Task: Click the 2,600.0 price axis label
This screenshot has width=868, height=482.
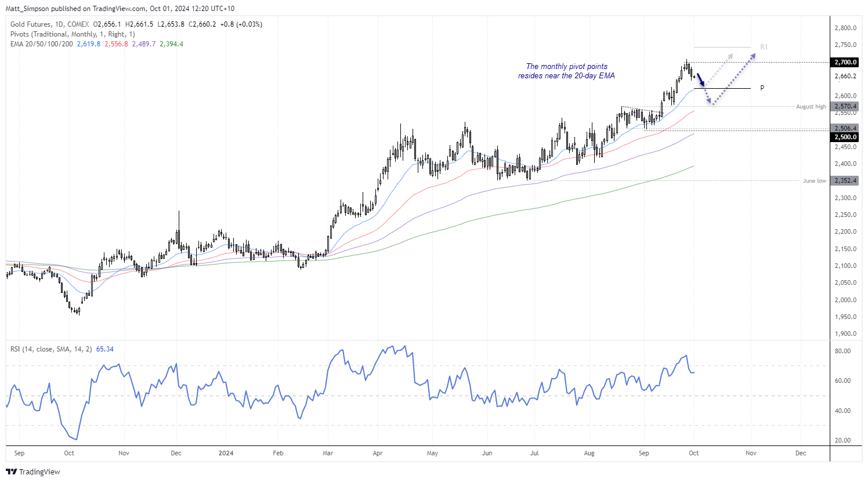Action: (845, 96)
